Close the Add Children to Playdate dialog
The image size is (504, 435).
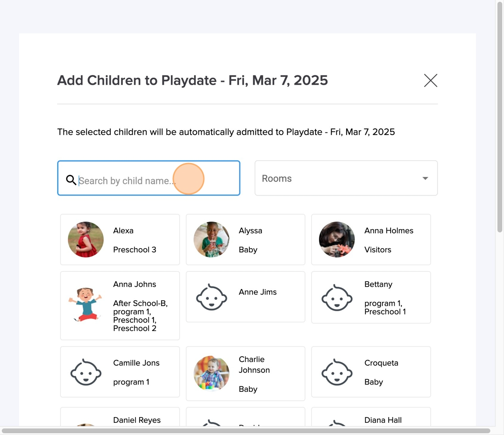tap(430, 81)
